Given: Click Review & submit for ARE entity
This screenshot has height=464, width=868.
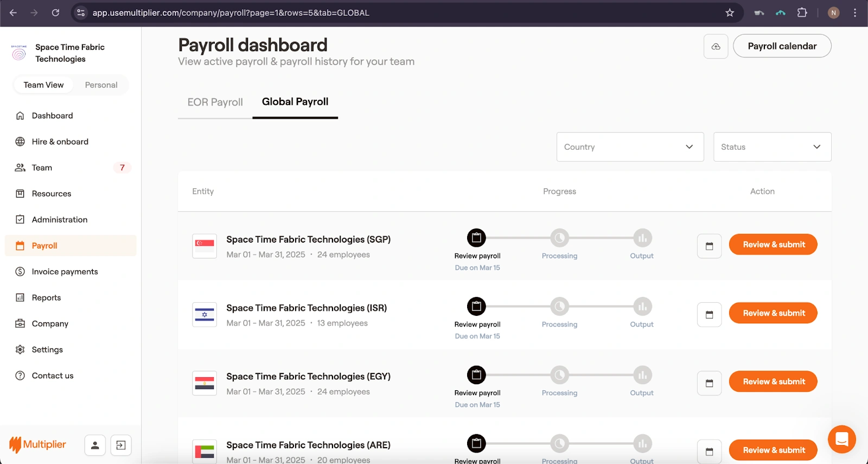Looking at the screenshot, I should (773, 450).
